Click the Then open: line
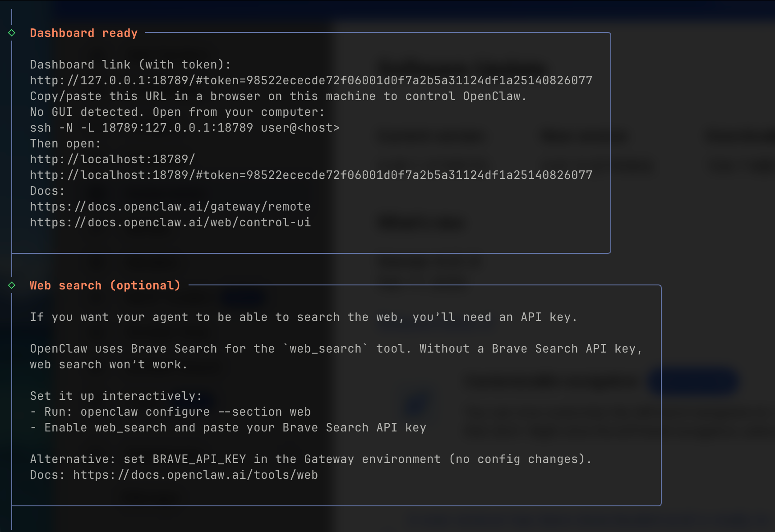 65,144
